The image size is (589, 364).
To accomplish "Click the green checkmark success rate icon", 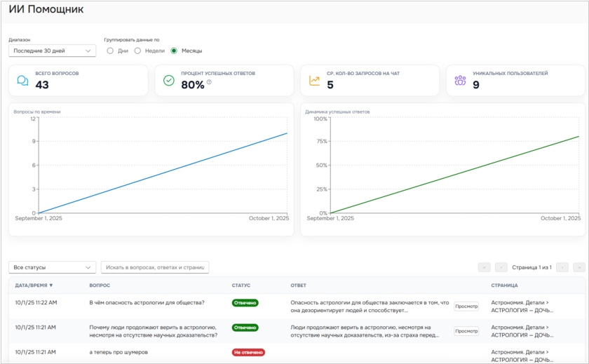I will (169, 81).
